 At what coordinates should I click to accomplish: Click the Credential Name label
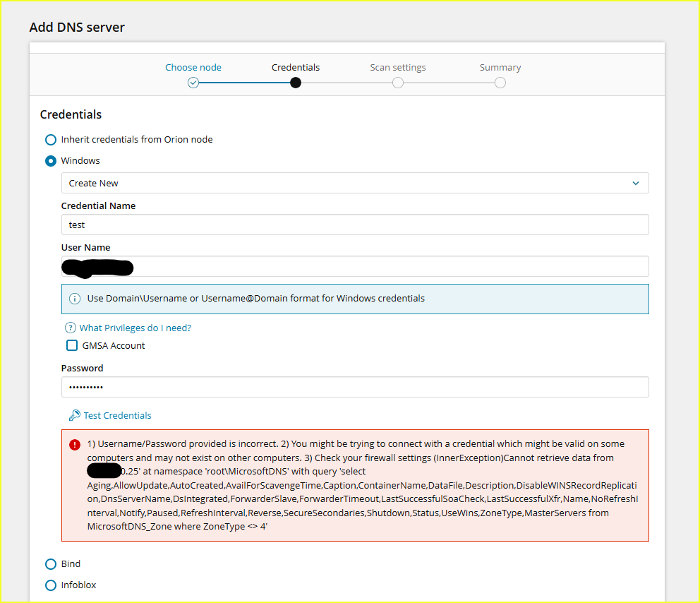coord(98,206)
